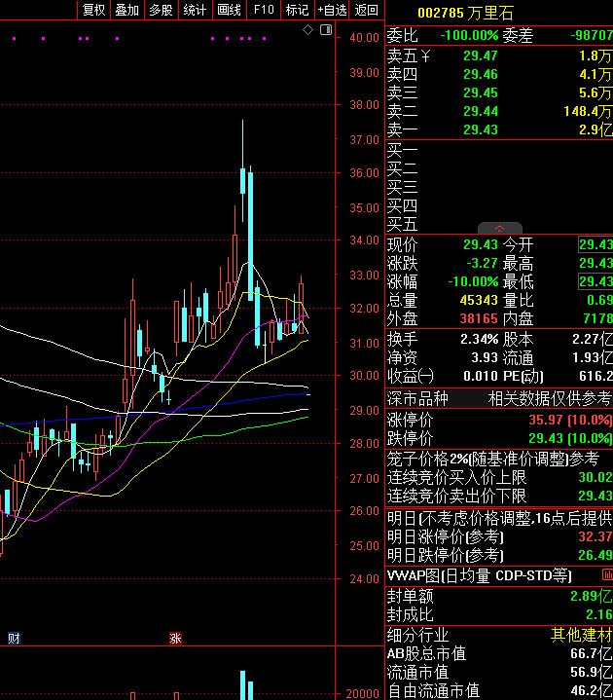Open the 叠加 overlay option
Viewport: 613px width, 700px height.
(x=127, y=10)
